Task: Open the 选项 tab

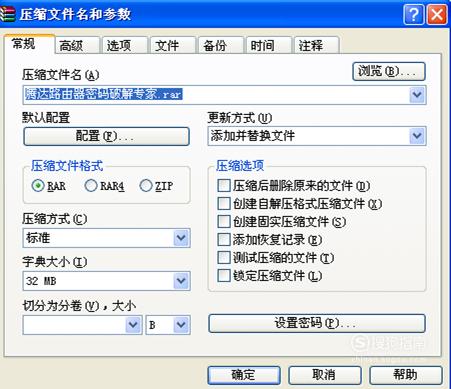Action: (125, 45)
